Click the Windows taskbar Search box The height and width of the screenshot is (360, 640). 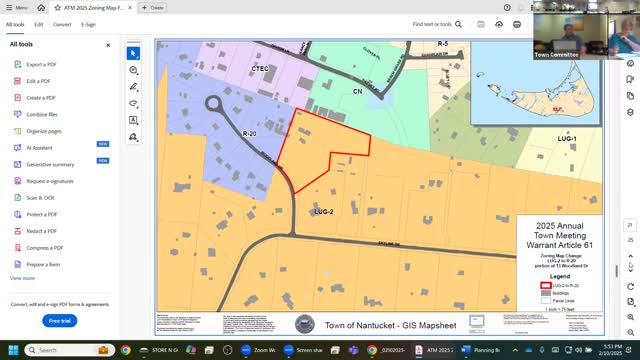pos(68,350)
